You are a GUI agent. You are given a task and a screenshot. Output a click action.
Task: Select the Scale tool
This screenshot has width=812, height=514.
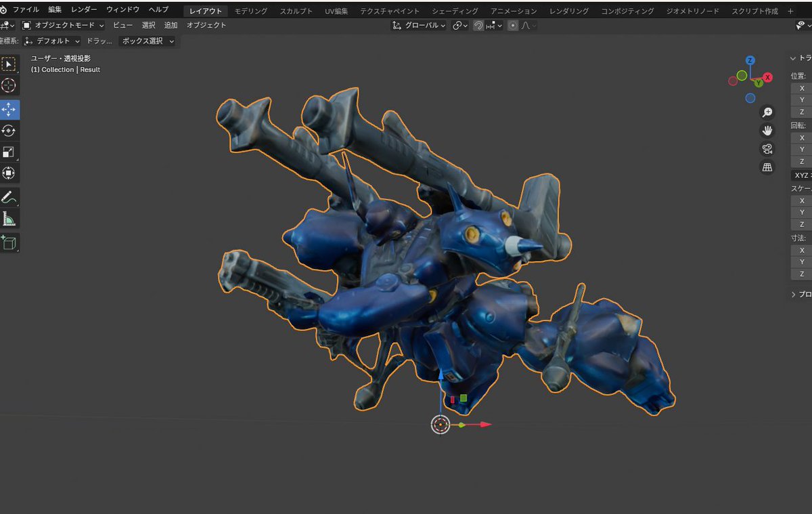(9, 152)
